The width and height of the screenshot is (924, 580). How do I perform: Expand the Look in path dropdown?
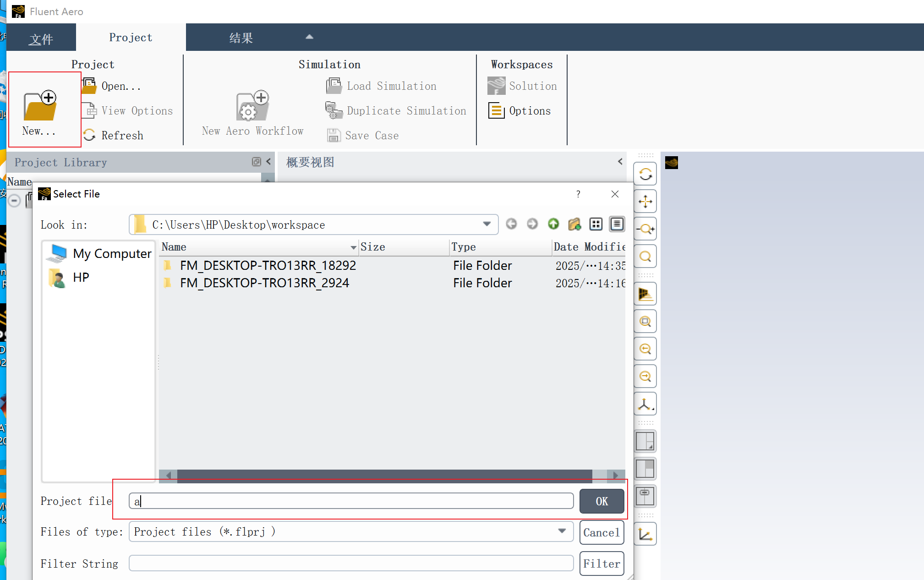tap(487, 224)
